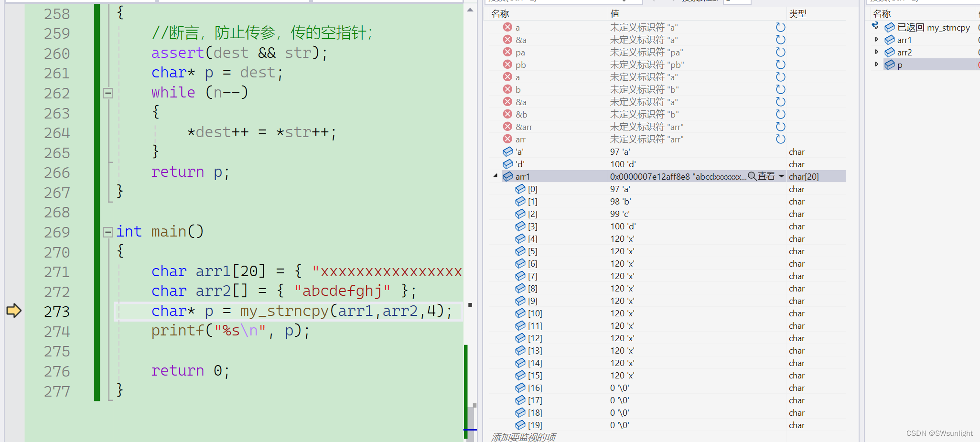This screenshot has height=442, width=980.
Task: Click variable icon of watch item 'd' char
Action: (x=507, y=164)
